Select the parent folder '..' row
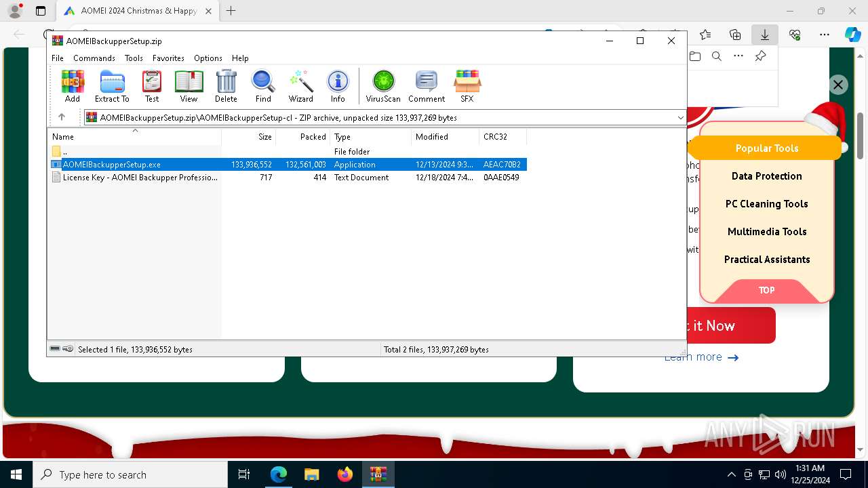 pos(288,152)
